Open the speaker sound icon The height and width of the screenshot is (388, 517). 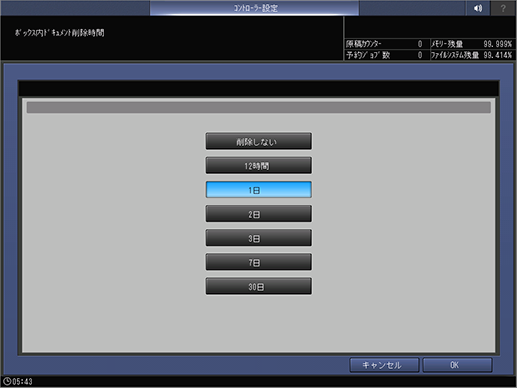478,8
